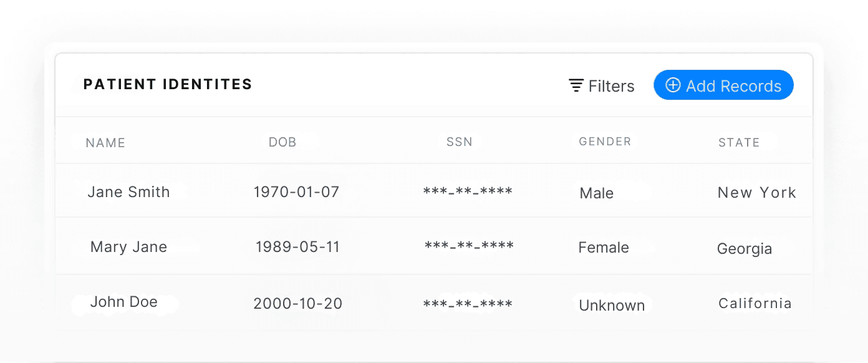The image size is (868, 363).
Task: Select the California state entry
Action: (755, 302)
